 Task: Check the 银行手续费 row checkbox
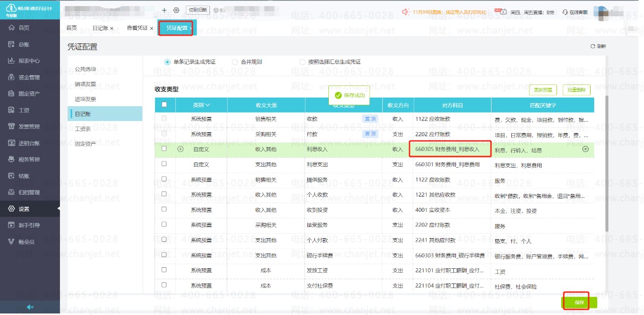pyautogui.click(x=164, y=255)
